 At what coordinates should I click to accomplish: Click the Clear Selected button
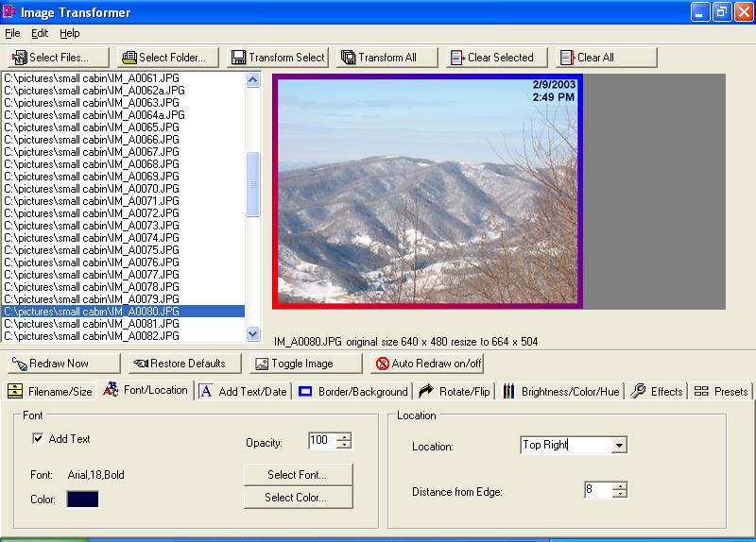pos(497,58)
